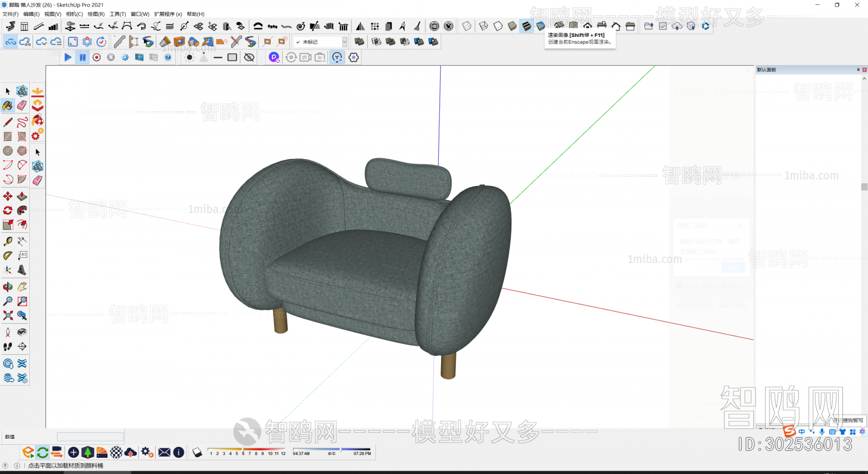Select the Eraser tool in left toolbar
The image size is (868, 474).
point(22,105)
